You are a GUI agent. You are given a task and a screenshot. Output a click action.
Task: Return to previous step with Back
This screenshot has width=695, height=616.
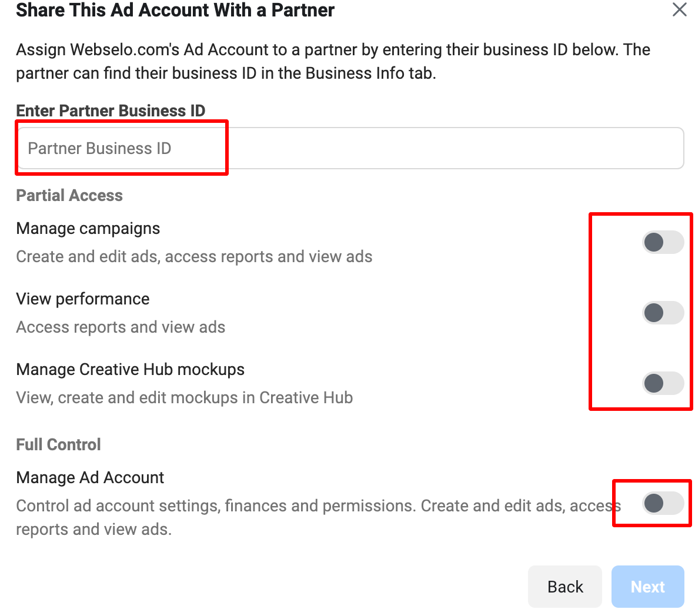tap(564, 586)
